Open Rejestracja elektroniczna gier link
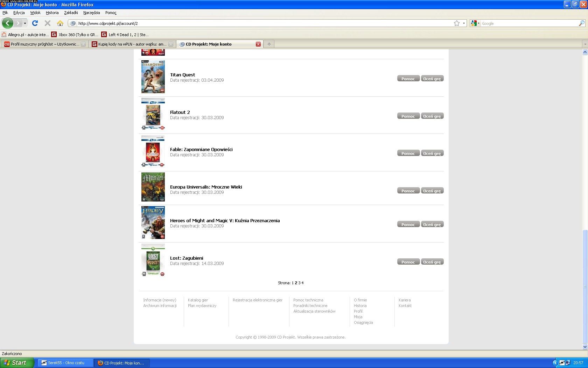Screen dimensions: 588x368 click(x=258, y=300)
